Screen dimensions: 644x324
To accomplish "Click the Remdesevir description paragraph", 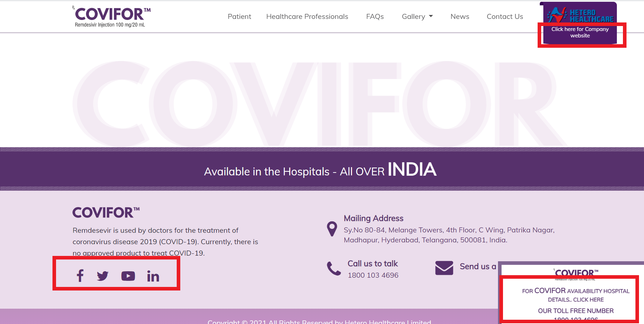I will (x=165, y=242).
